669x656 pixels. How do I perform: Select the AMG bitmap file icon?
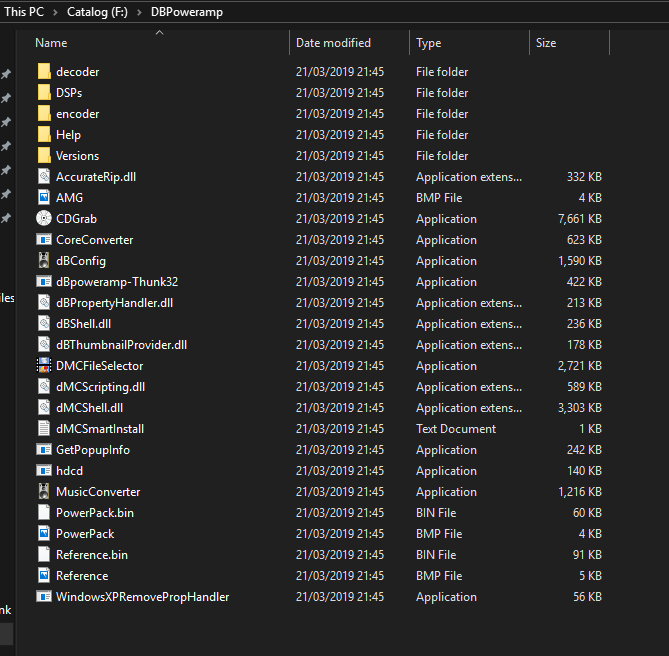coord(44,198)
